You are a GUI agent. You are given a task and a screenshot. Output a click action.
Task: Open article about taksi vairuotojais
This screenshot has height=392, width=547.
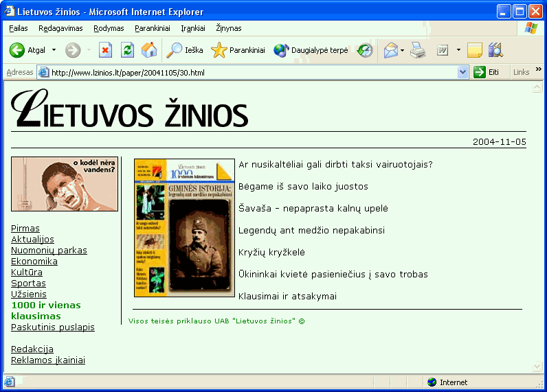335,165
